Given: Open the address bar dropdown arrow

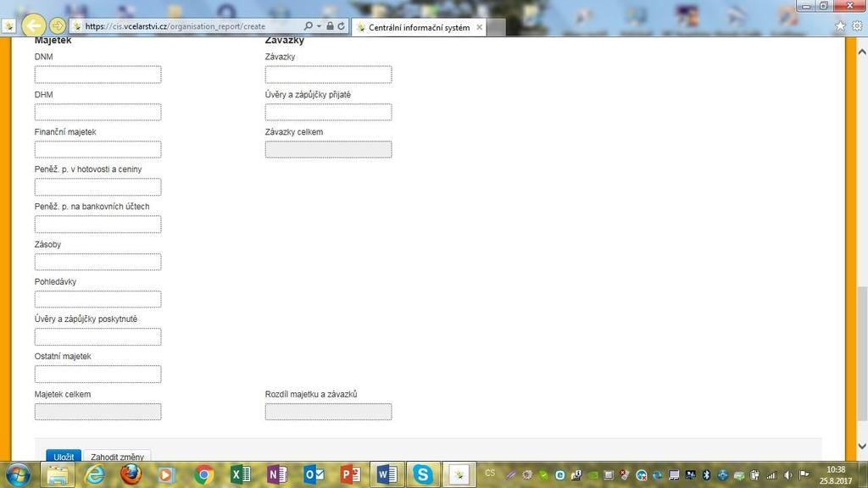Looking at the screenshot, I should click(x=319, y=26).
